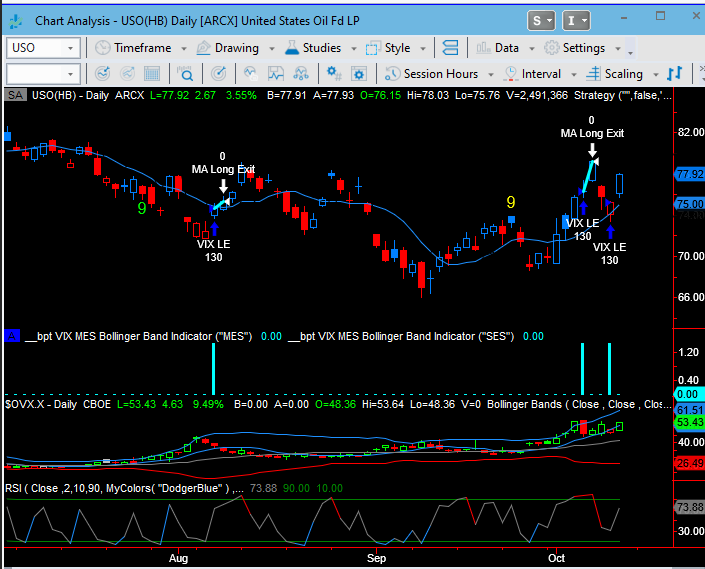Click the analysis-technique wave icon
The image size is (705, 569).
point(250,74)
